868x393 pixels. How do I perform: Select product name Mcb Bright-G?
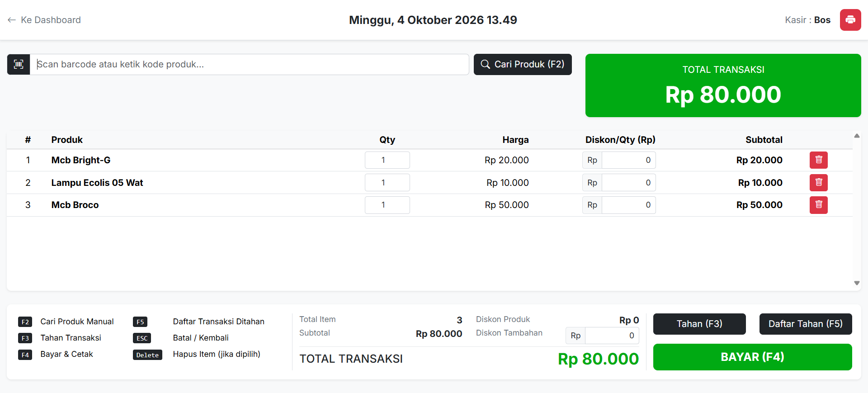click(x=81, y=160)
